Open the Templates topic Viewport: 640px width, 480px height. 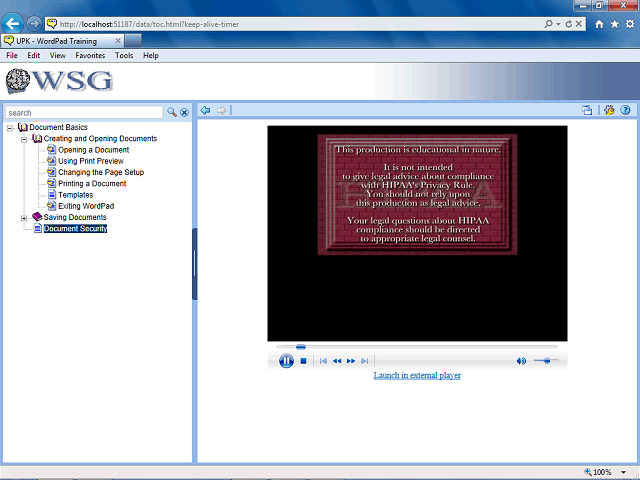tap(76, 195)
